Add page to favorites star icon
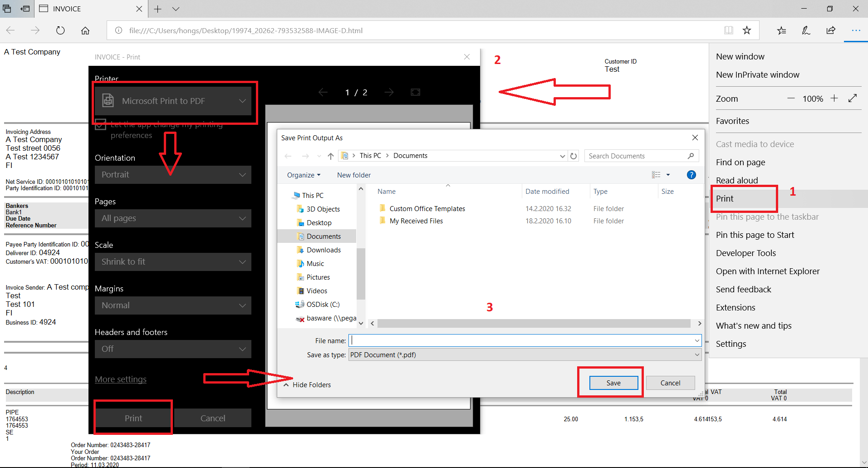Viewport: 868px width, 468px height. click(747, 30)
